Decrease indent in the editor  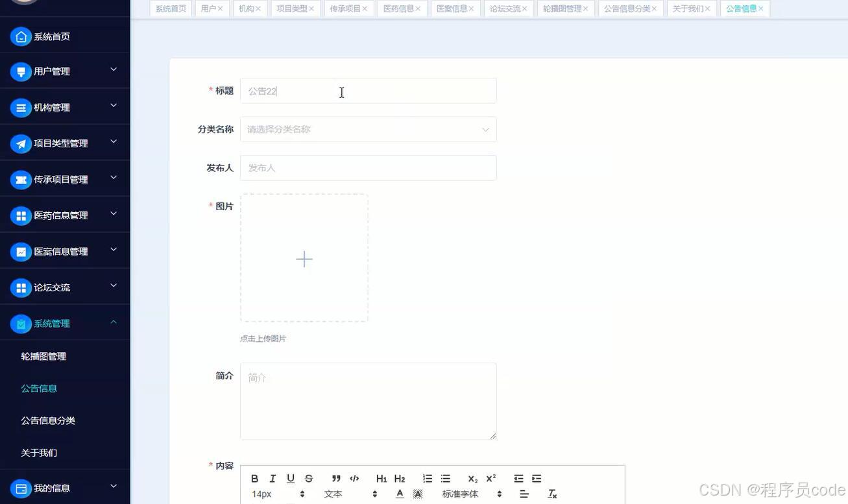pyautogui.click(x=518, y=479)
